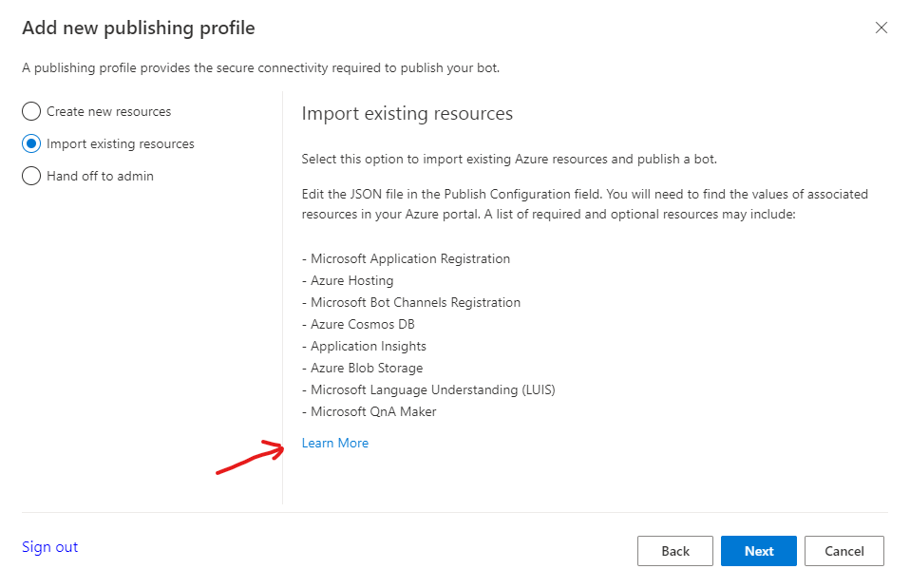Select the Hand off to admin radio option

click(x=31, y=176)
